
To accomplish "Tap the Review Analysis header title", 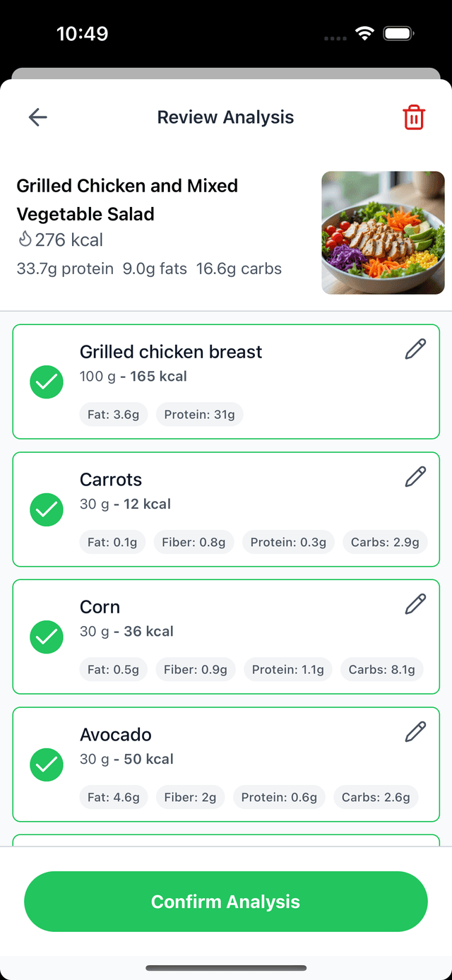I will pyautogui.click(x=225, y=117).
